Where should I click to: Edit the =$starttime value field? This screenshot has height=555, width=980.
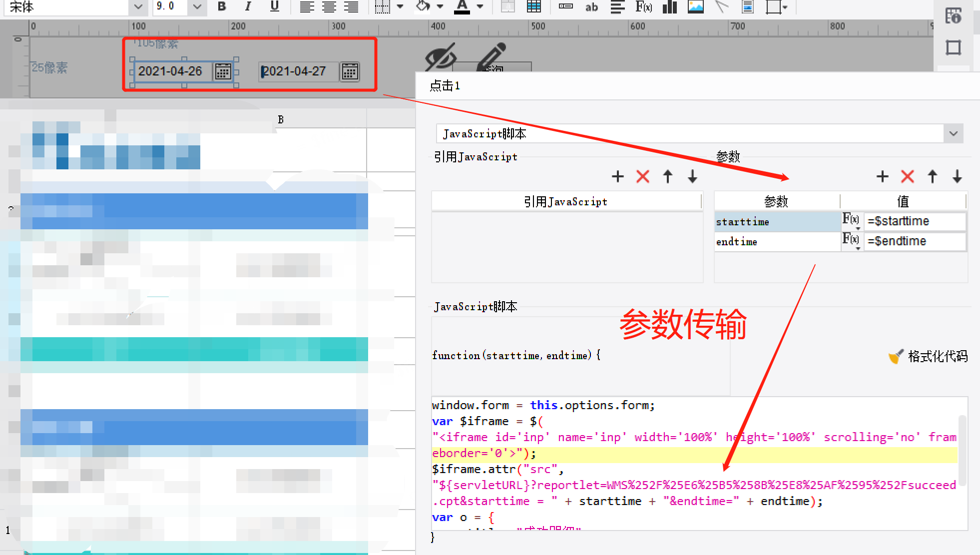pyautogui.click(x=915, y=221)
